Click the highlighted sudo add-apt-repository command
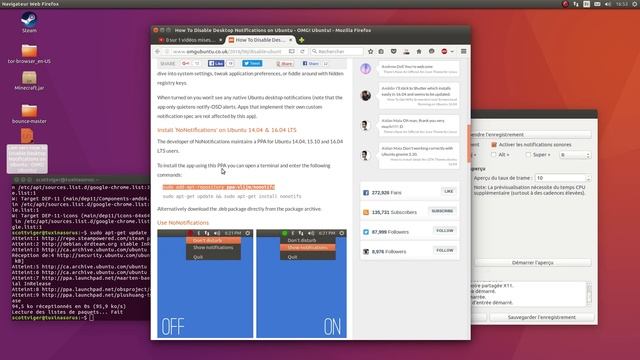Viewport: 640px width, 360px height. point(218,187)
